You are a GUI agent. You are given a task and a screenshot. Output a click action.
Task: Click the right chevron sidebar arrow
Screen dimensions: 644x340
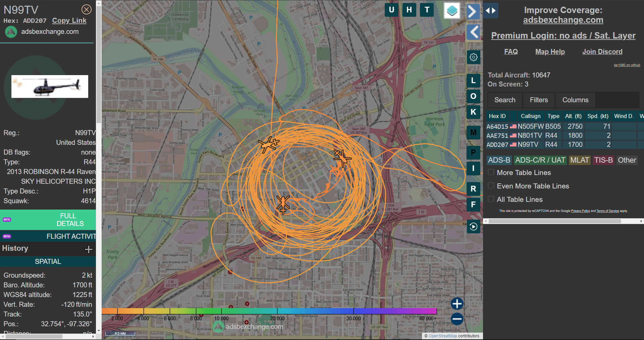[x=473, y=12]
